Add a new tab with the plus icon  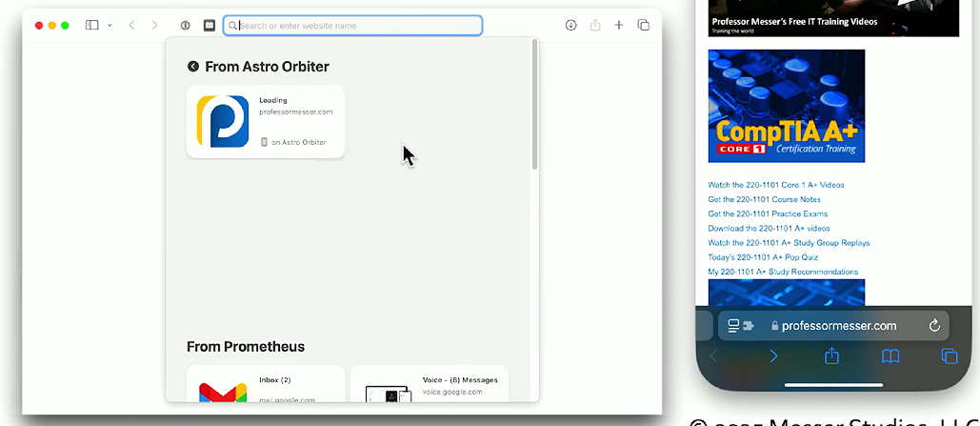pos(619,25)
